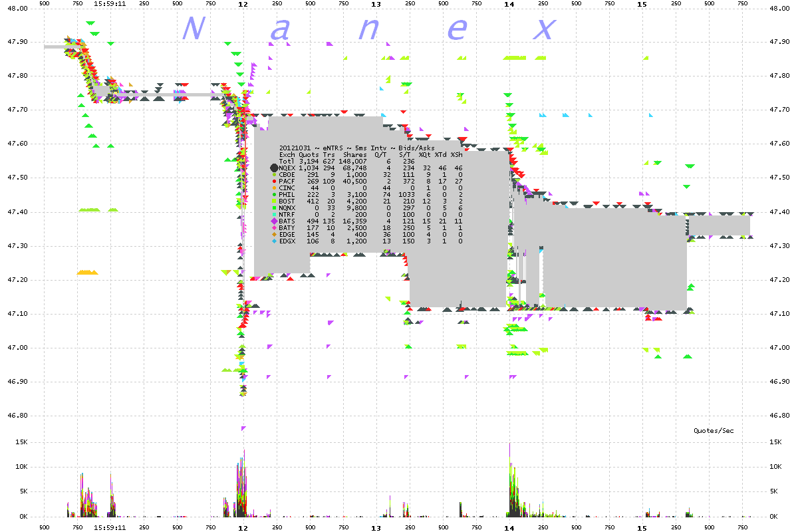798x532 pixels.
Task: Click total trades value '627'
Action: (329, 161)
